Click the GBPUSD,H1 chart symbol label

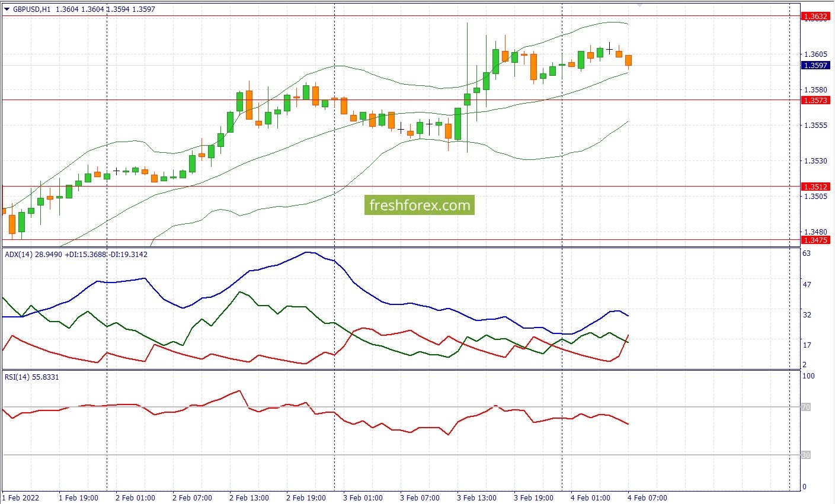pyautogui.click(x=32, y=9)
